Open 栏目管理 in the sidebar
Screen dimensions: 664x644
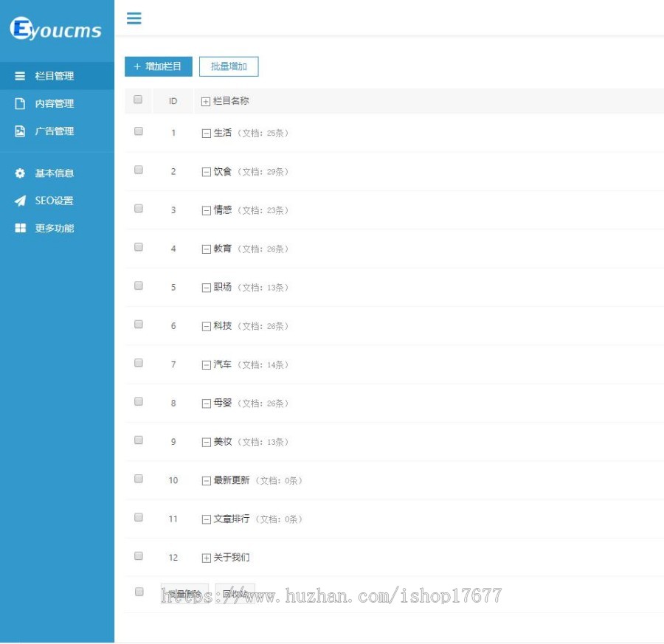click(57, 76)
